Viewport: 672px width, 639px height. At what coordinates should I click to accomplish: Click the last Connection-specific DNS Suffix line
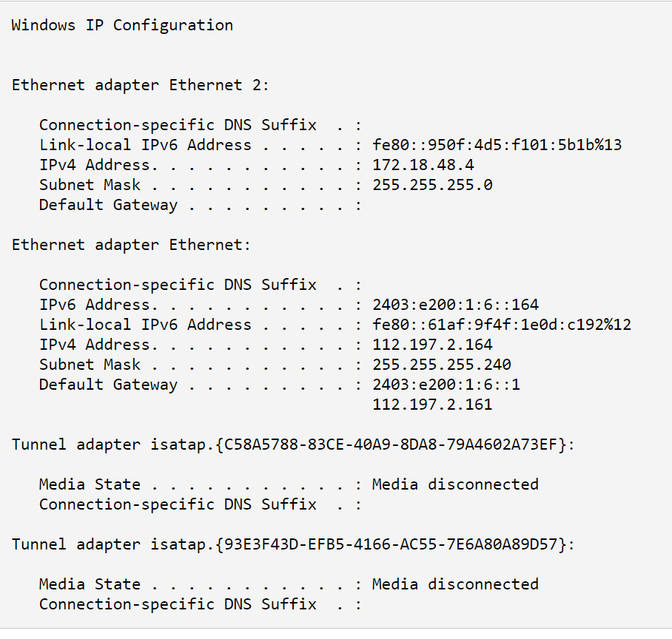point(178,604)
